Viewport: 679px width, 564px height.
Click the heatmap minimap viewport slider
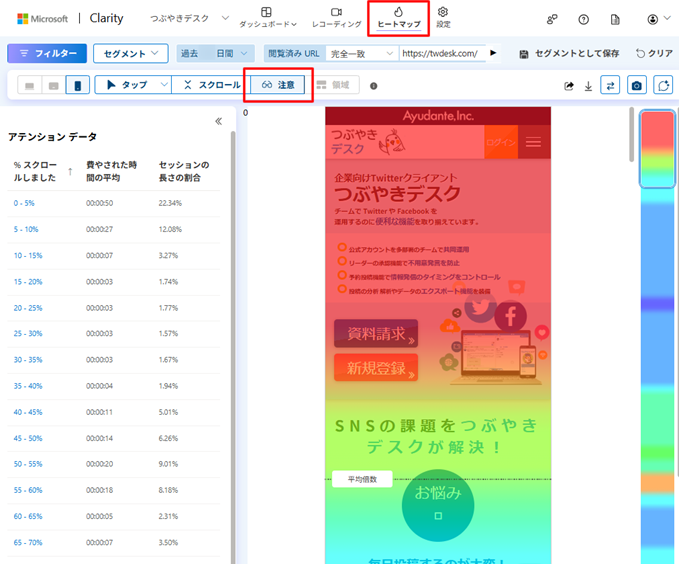pyautogui.click(x=657, y=149)
